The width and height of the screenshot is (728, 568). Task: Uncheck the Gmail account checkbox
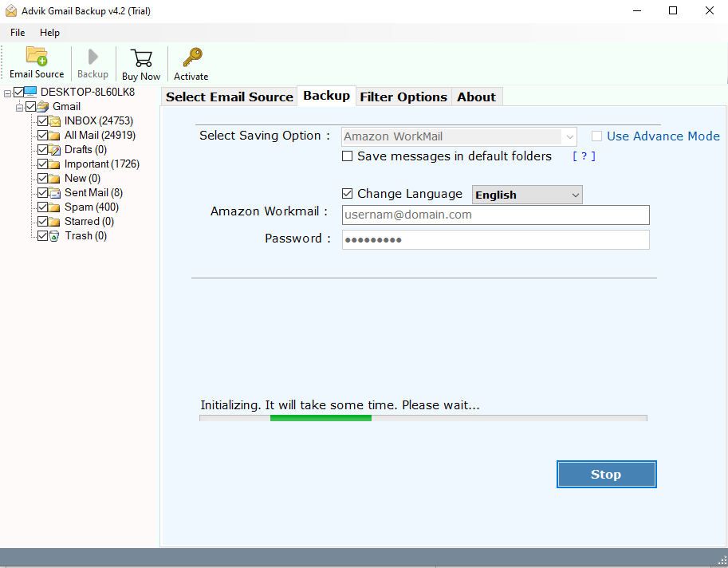pos(30,107)
